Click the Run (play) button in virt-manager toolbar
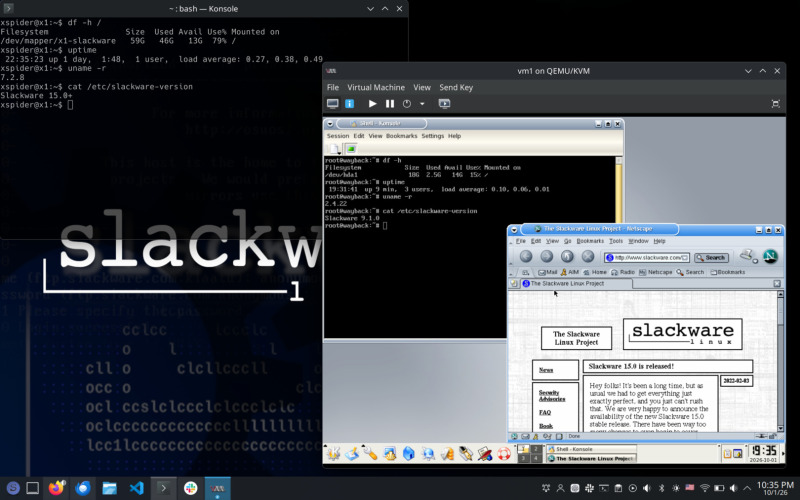This screenshot has height=500, width=800. pyautogui.click(x=372, y=104)
